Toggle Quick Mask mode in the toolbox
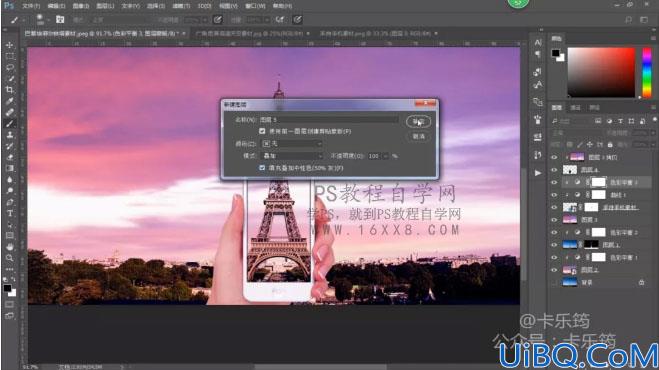 pos(10,304)
